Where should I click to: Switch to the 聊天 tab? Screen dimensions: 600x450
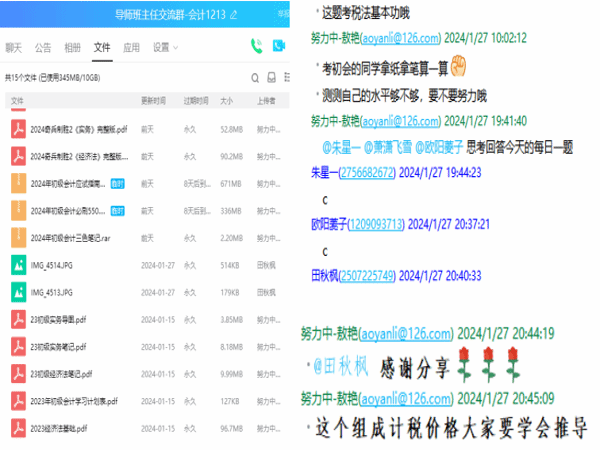[x=13, y=47]
